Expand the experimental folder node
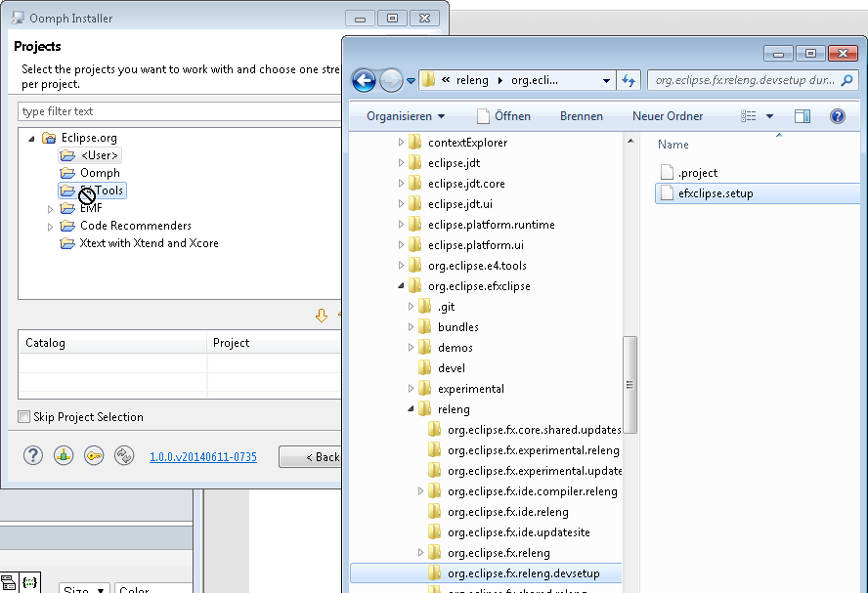This screenshot has height=593, width=868. pos(411,388)
